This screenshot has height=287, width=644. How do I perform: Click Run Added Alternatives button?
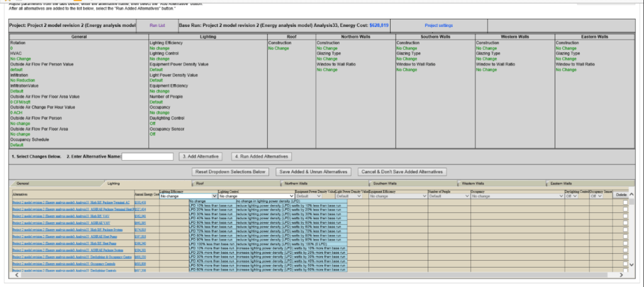pyautogui.click(x=262, y=156)
